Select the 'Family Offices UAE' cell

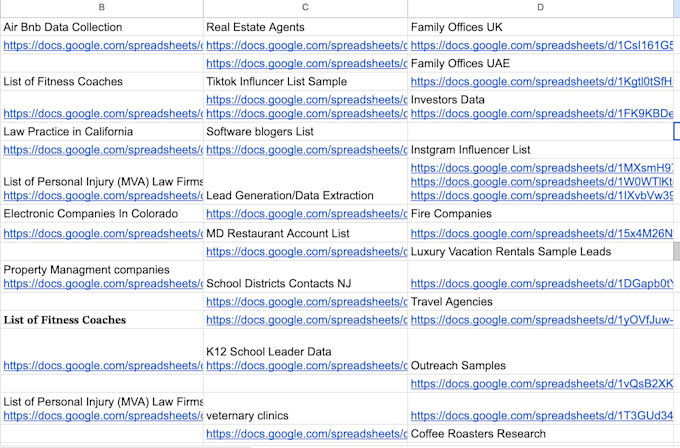540,63
